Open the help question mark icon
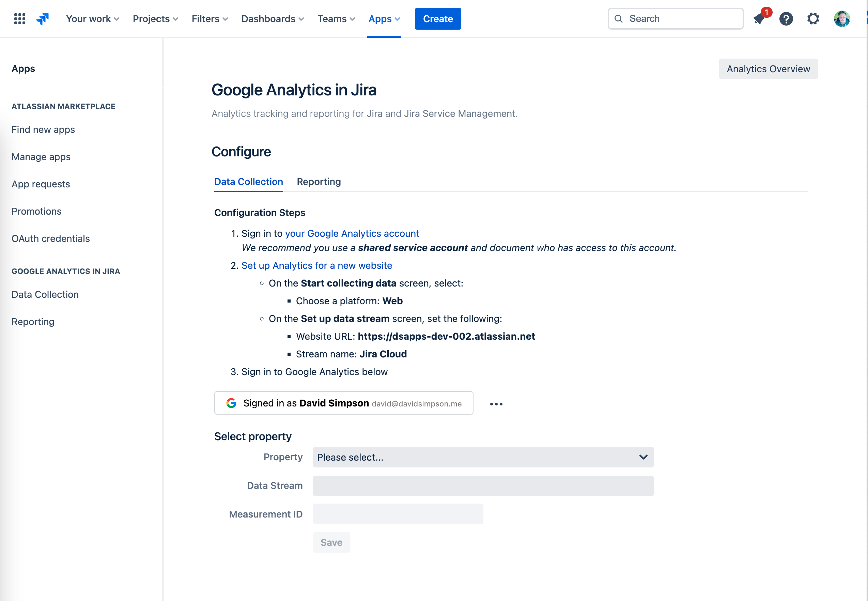 click(x=786, y=19)
